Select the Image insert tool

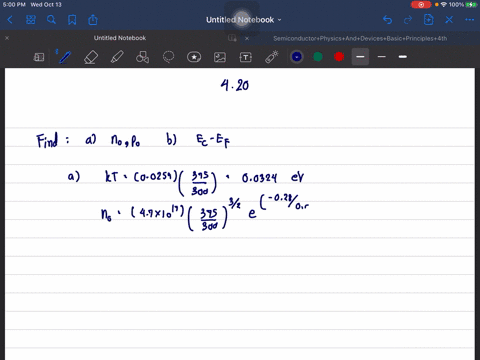point(220,57)
